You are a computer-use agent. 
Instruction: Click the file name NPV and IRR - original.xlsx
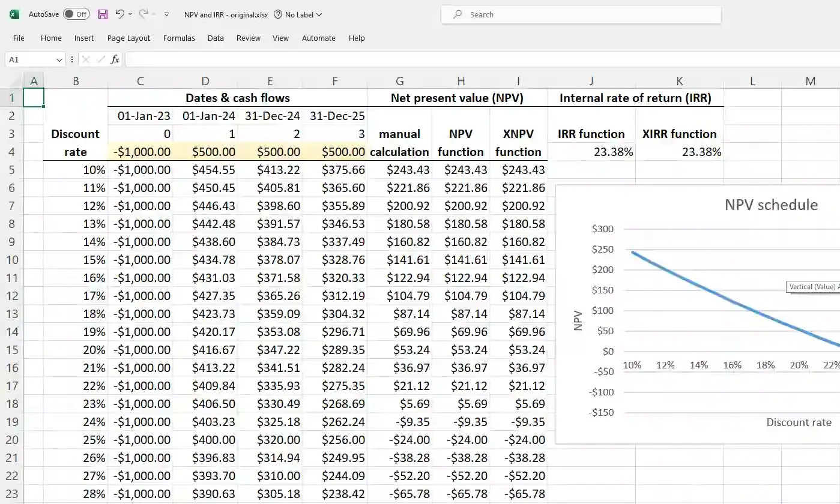click(226, 14)
